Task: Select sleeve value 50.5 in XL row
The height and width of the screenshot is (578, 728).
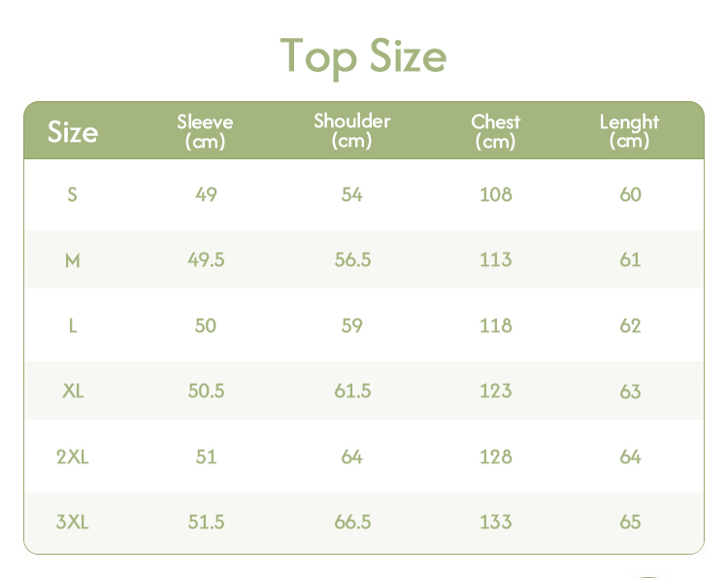Action: pos(206,391)
